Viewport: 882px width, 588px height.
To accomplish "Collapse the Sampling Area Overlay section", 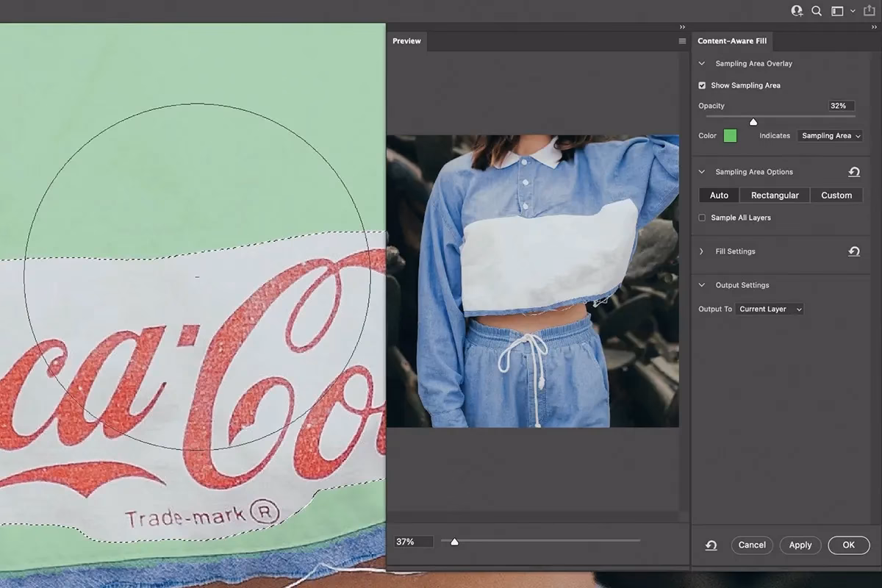I will click(702, 63).
